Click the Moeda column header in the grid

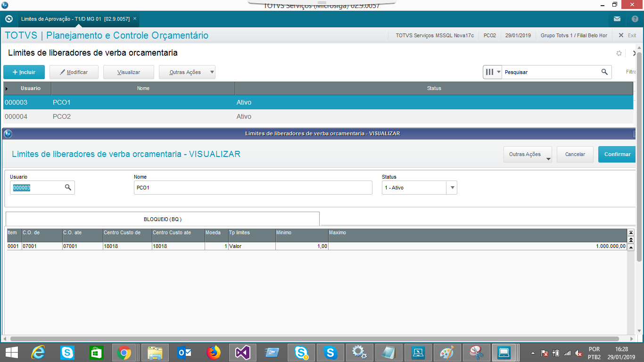(216, 235)
